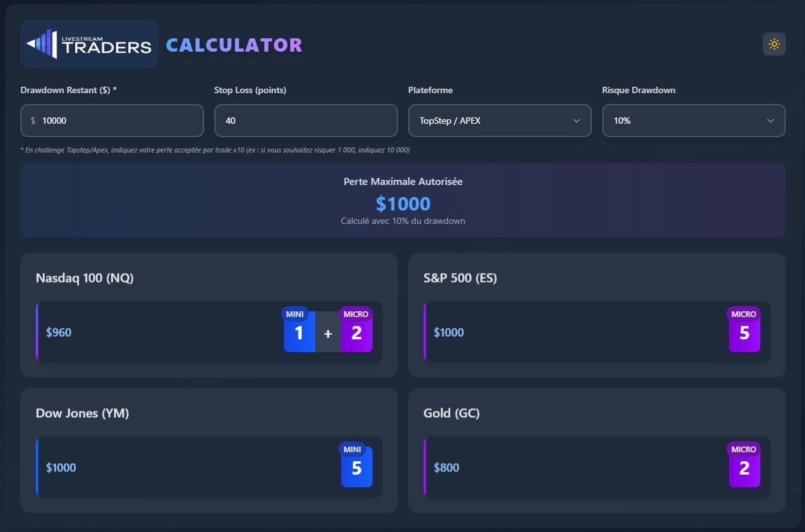Click the Topstep/Apex footnote text
805x532 pixels.
click(214, 150)
